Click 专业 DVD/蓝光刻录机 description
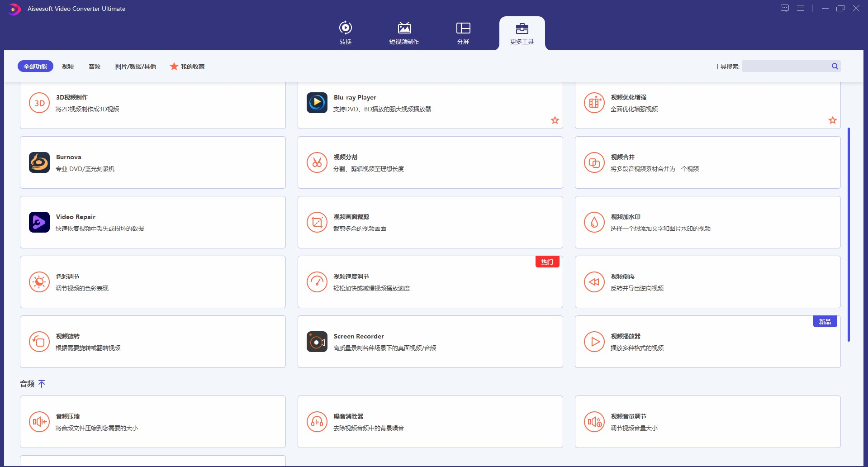The image size is (868, 467). [85, 169]
